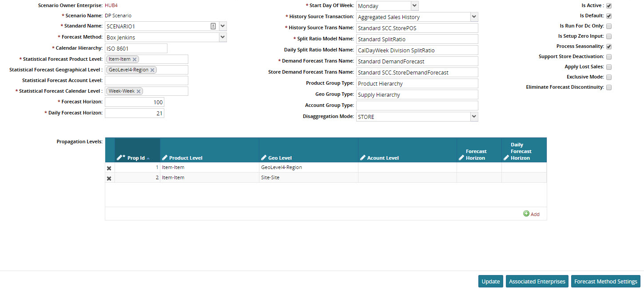Remove the Item-Item tag from Product Level
Image resolution: width=644 pixels, height=291 pixels.
[135, 59]
